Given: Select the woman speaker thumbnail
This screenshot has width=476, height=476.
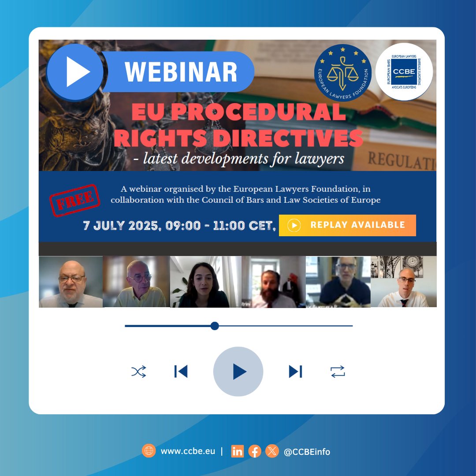Looking at the screenshot, I should (x=205, y=282).
